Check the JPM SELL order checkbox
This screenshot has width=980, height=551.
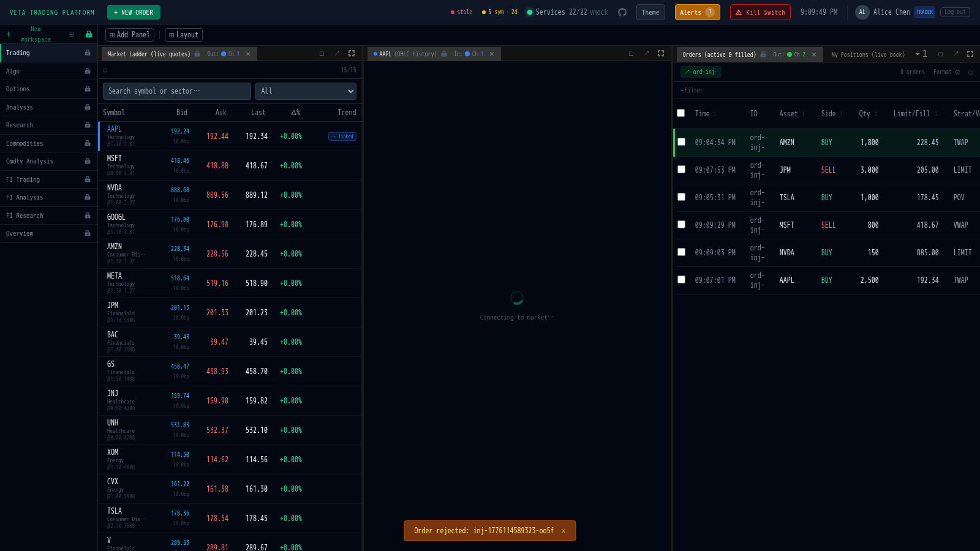(681, 170)
